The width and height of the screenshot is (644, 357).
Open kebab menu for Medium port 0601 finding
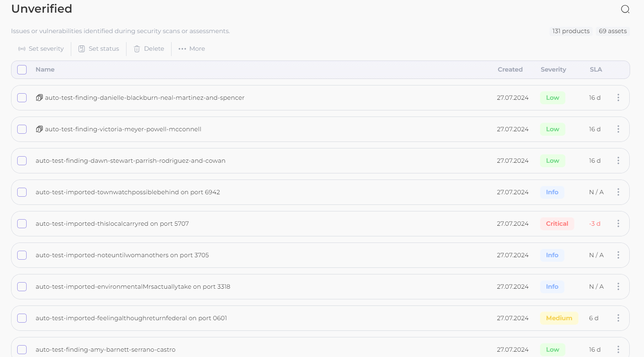[x=618, y=318]
